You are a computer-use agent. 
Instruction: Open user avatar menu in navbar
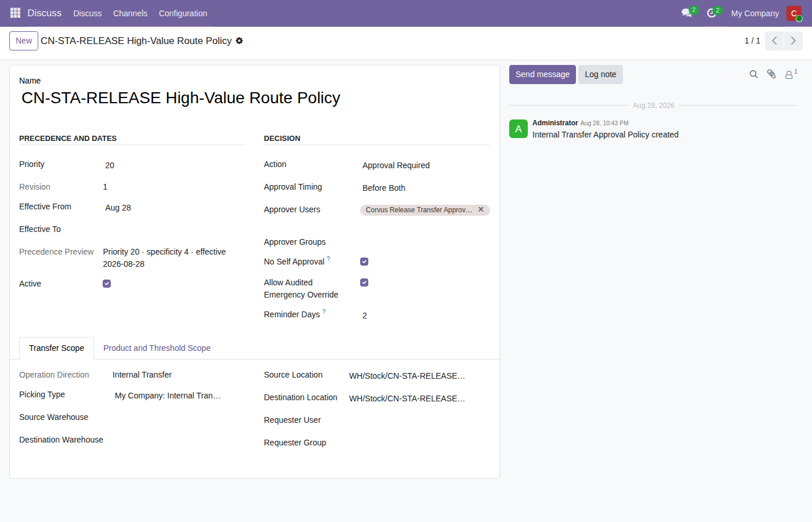(794, 13)
